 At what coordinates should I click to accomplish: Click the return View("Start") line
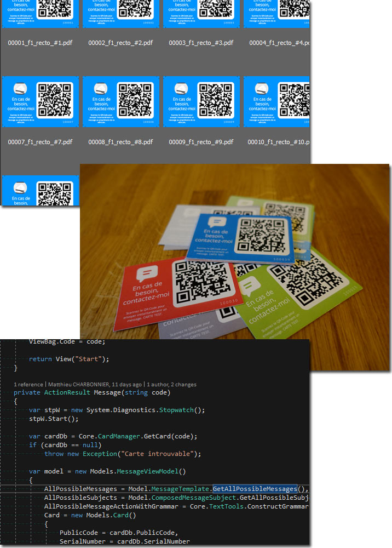coord(69,359)
